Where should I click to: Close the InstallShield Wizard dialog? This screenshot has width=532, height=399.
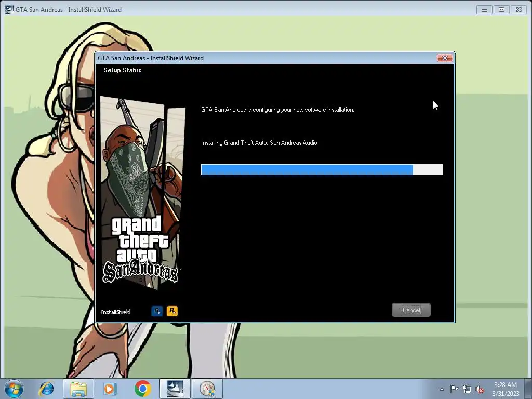(445, 58)
